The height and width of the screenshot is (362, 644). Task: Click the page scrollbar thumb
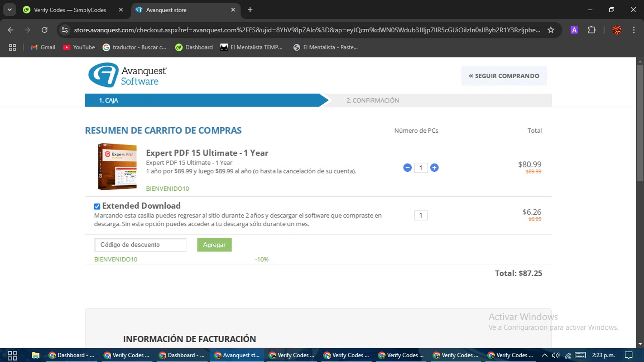(640, 123)
